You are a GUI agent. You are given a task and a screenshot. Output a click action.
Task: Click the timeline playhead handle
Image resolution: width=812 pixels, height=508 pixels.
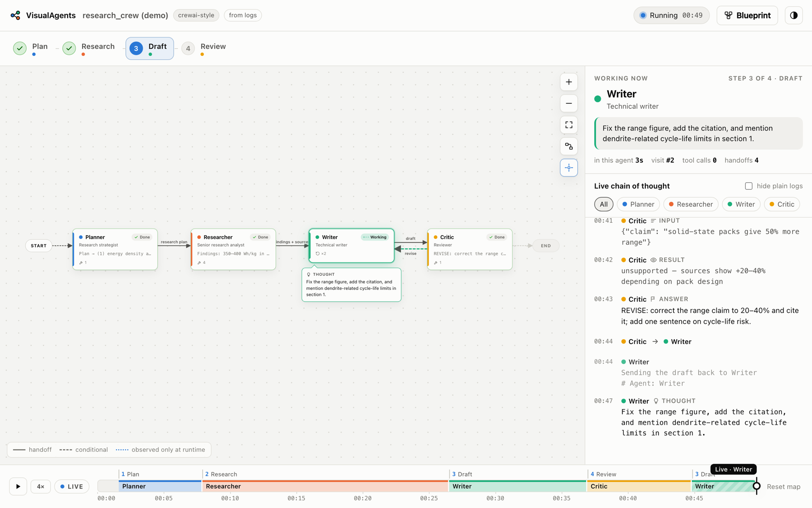point(757,486)
